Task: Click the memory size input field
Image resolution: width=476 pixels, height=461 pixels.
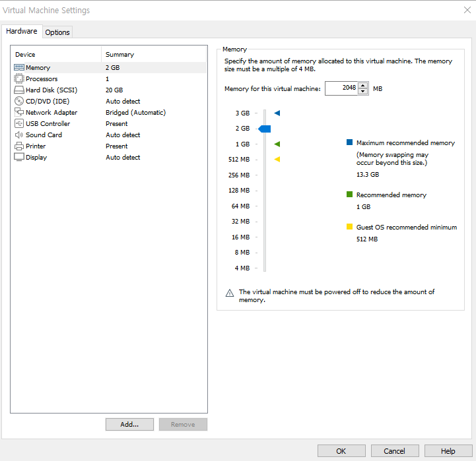Action: click(342, 88)
